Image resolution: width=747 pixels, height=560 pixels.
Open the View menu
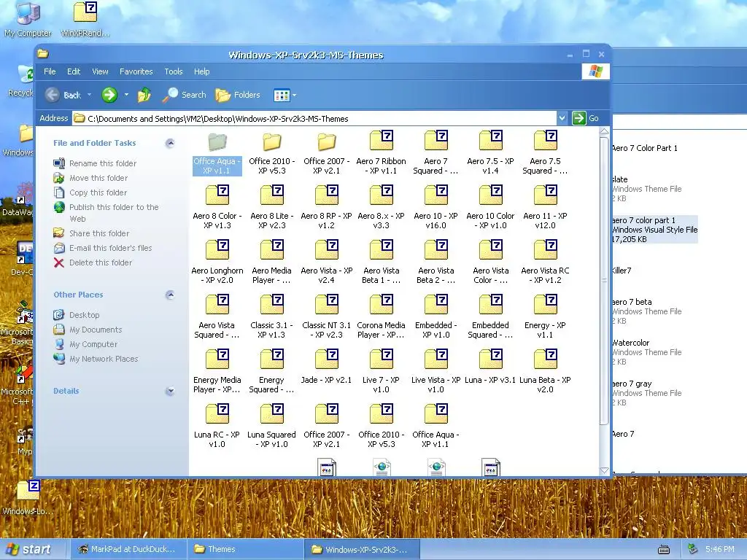[x=100, y=71]
